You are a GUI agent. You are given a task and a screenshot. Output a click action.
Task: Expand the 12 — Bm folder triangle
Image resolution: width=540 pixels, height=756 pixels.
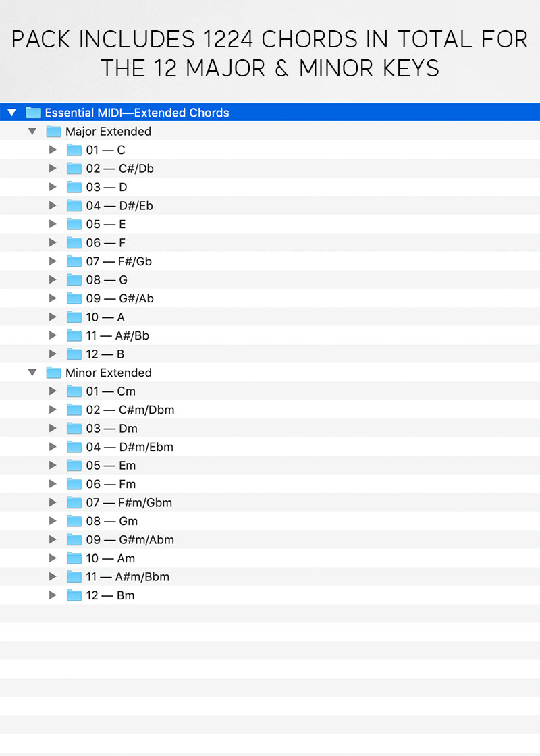point(53,595)
